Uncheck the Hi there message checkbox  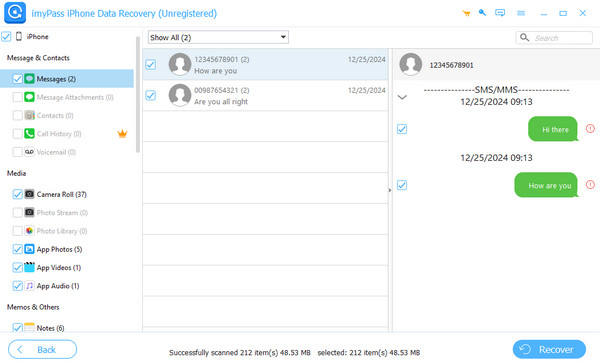pos(402,129)
